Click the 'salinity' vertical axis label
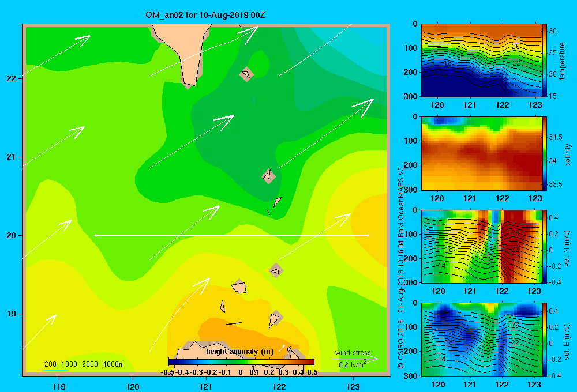Image resolution: width=577 pixels, height=392 pixels. click(568, 154)
